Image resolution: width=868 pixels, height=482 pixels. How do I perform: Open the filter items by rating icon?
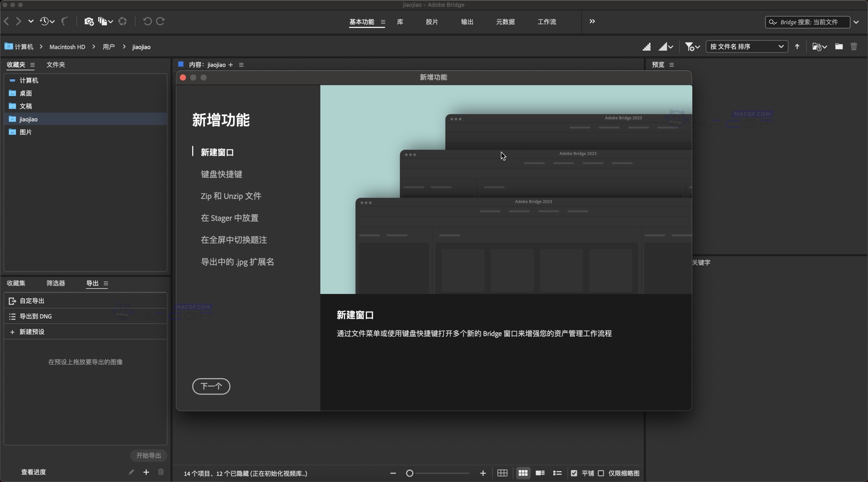tap(691, 47)
